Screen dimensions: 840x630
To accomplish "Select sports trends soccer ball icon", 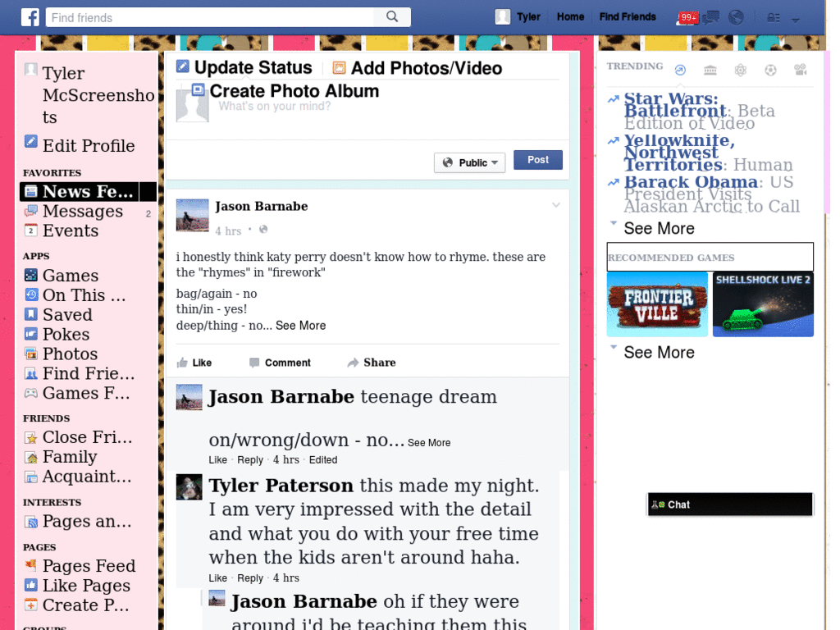I will tap(770, 71).
